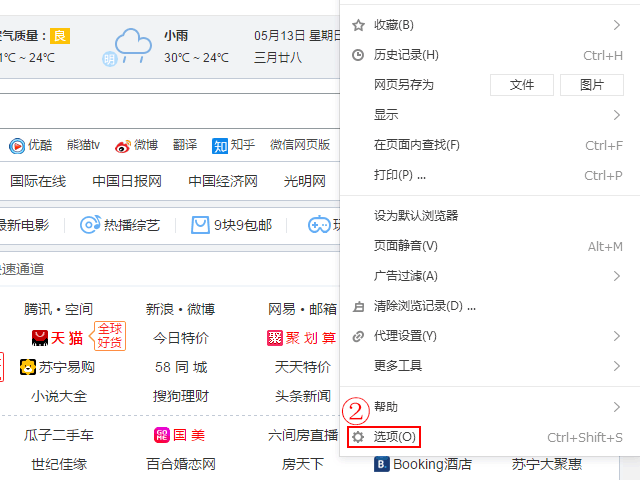Click the red 聚 logo of 聚划算
Screen dimensions: 640x480
275,338
